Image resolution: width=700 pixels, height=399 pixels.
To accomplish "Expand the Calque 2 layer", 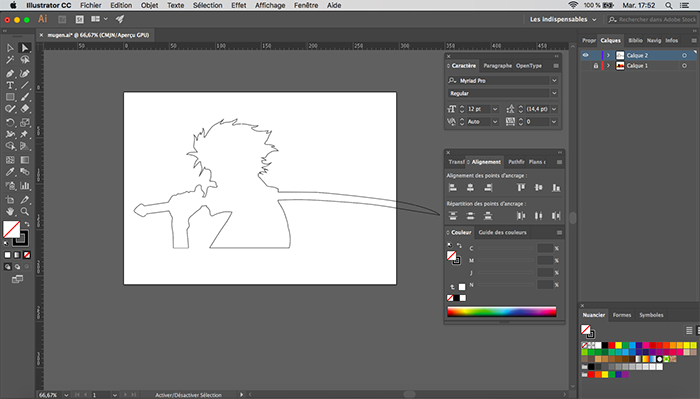I will coord(608,55).
